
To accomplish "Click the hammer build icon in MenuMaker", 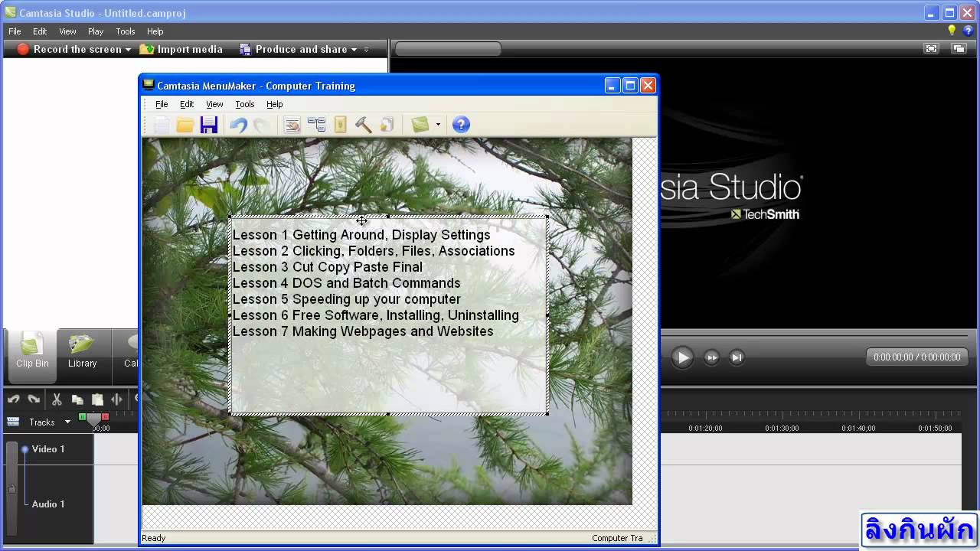I will pos(364,125).
